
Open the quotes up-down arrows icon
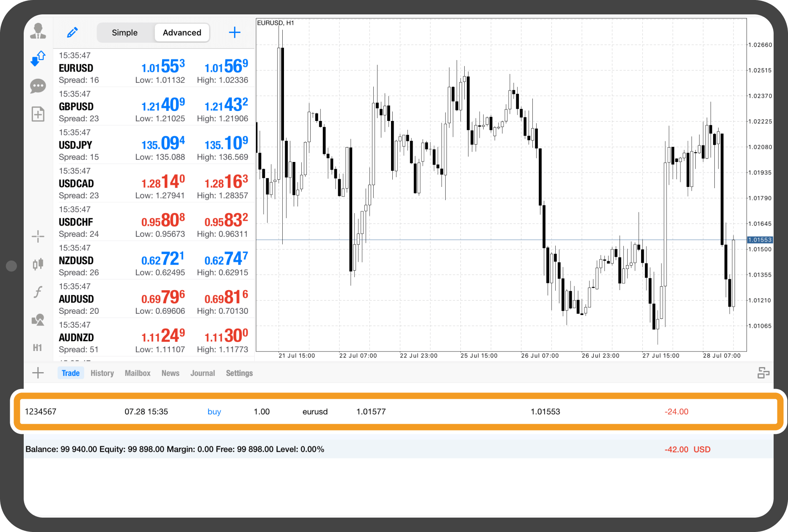pos(38,58)
